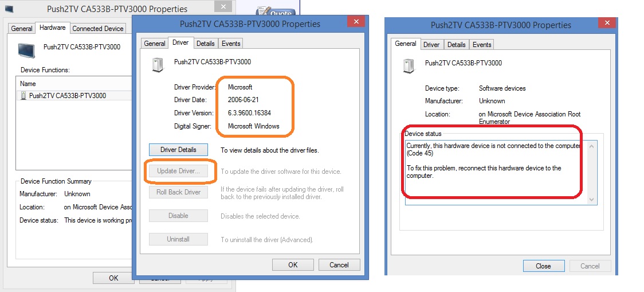The height and width of the screenshot is (292, 644).
Task: Open Details tab in right window
Action: (456, 44)
